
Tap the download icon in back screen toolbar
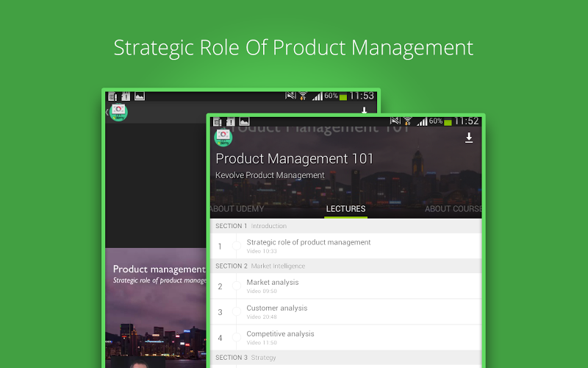pos(364,110)
